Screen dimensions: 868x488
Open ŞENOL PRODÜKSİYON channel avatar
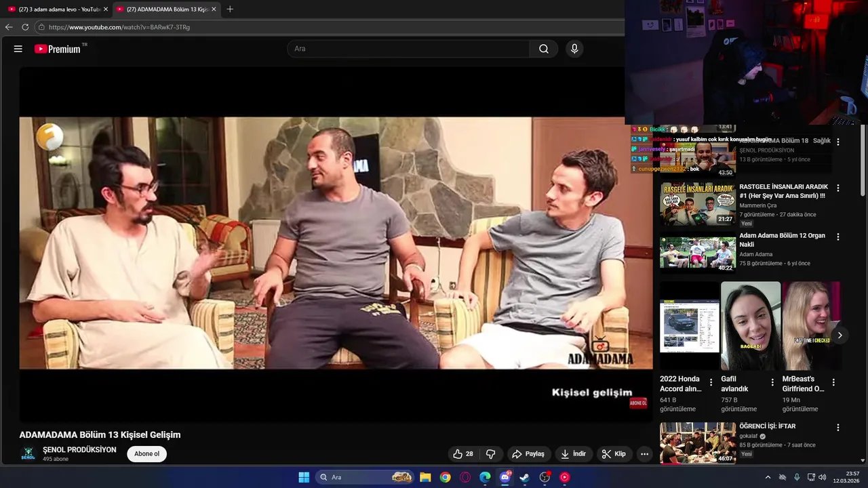tap(28, 454)
